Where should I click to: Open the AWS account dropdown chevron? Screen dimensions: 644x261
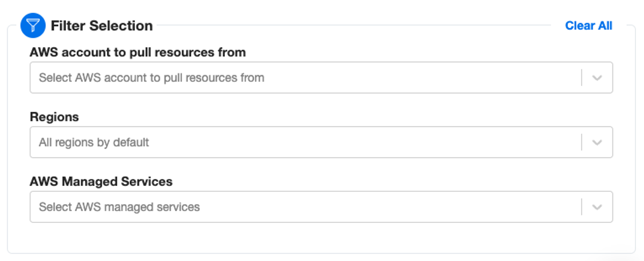tap(597, 78)
